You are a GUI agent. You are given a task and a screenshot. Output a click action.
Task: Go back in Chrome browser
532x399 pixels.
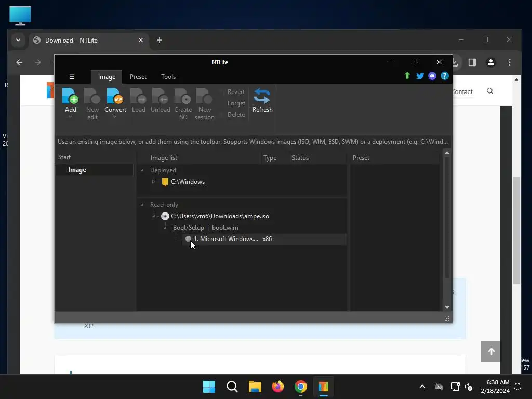pyautogui.click(x=19, y=62)
